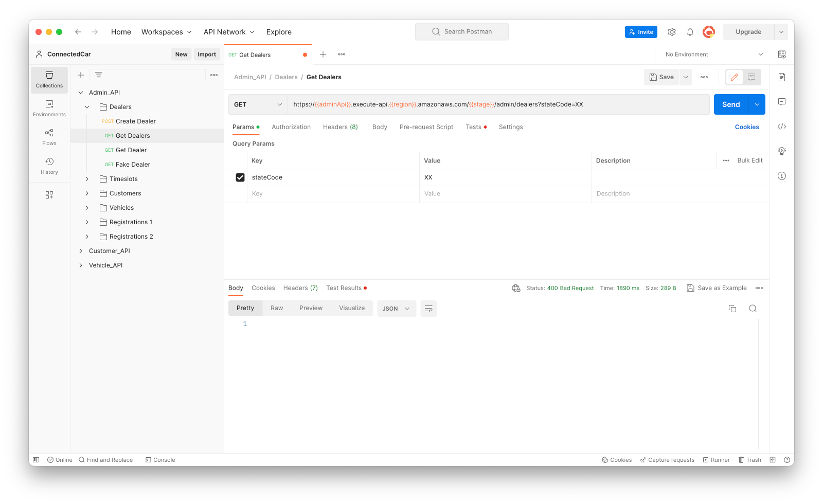The width and height of the screenshot is (823, 504).
Task: Uncheck the stateCode query parameter
Action: [x=240, y=177]
